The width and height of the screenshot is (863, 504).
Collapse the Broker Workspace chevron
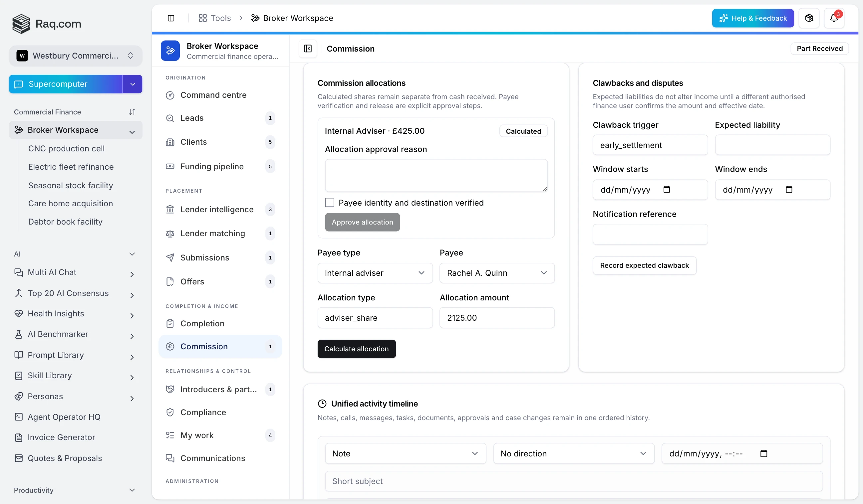132,132
